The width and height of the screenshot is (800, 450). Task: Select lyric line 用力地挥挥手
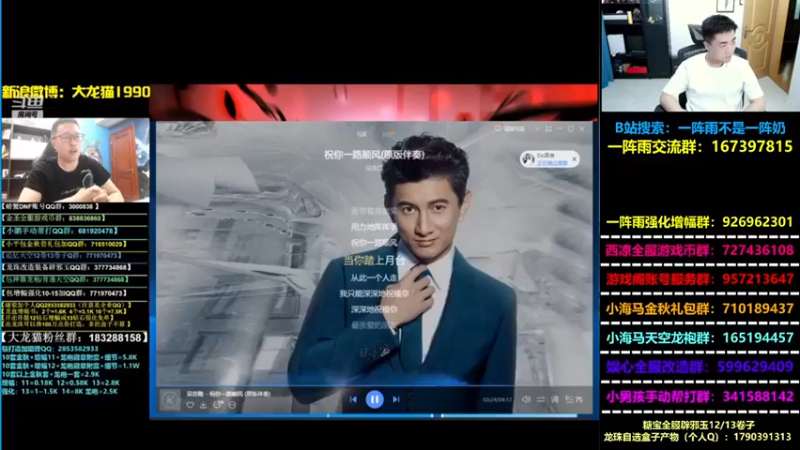click(x=374, y=227)
